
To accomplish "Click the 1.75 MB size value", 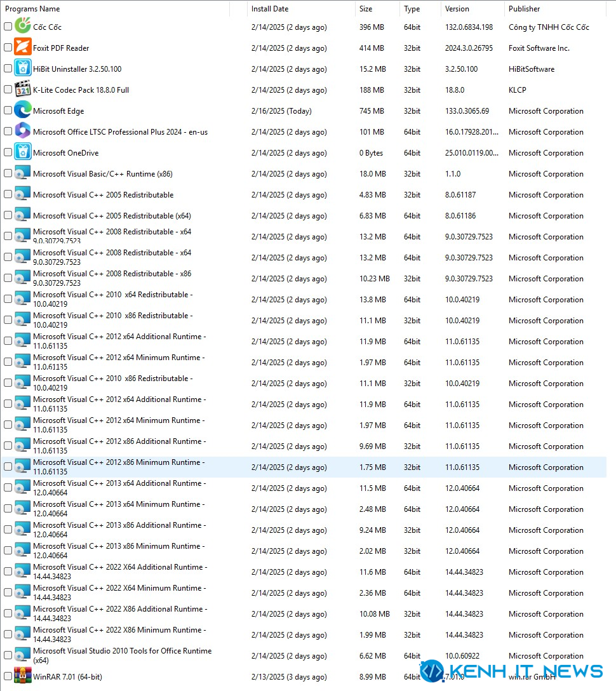I will [x=372, y=467].
